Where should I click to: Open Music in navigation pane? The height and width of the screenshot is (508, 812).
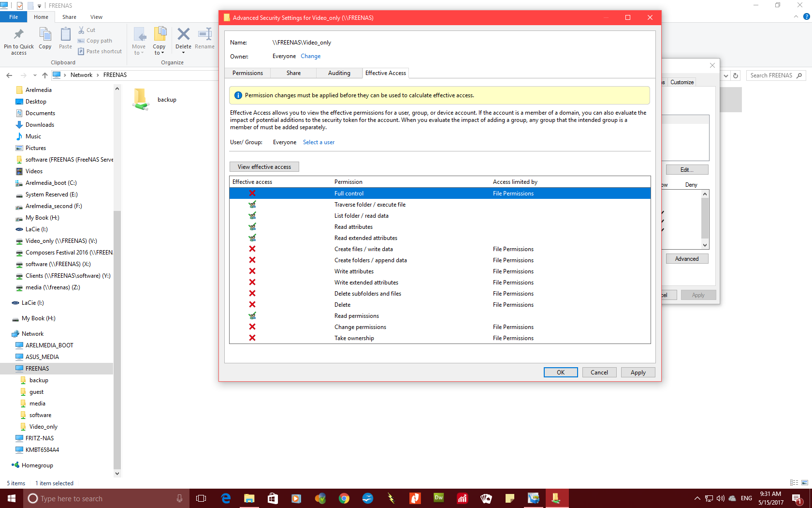(x=33, y=136)
